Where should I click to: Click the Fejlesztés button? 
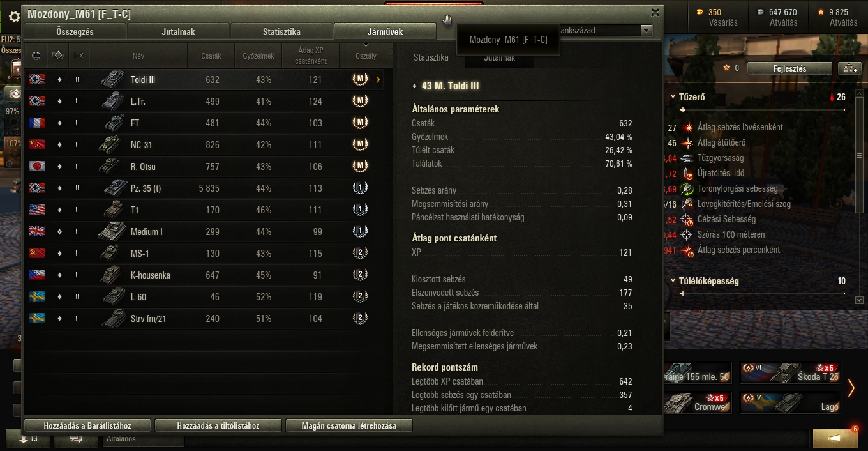pos(789,68)
